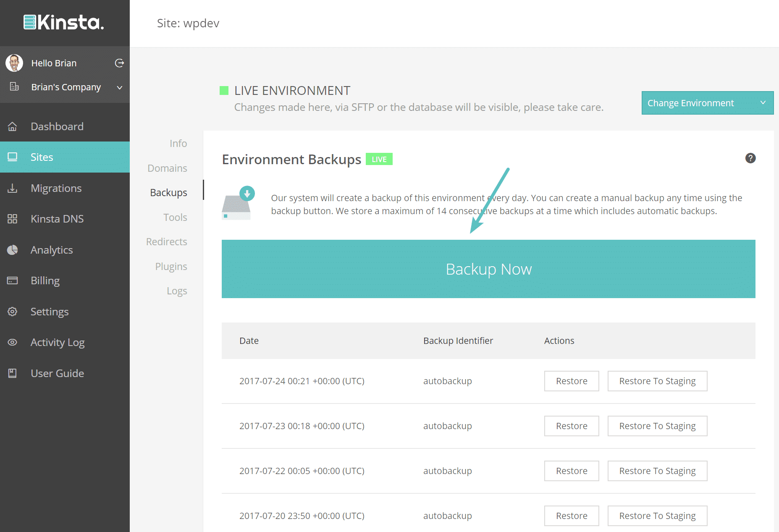This screenshot has height=532, width=779.
Task: Open the Tools tab
Action: point(175,217)
